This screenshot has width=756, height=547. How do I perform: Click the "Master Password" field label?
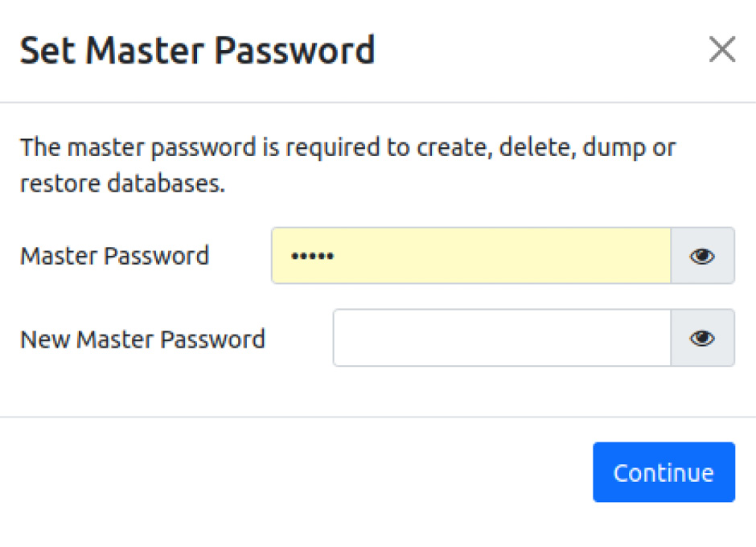click(x=115, y=256)
